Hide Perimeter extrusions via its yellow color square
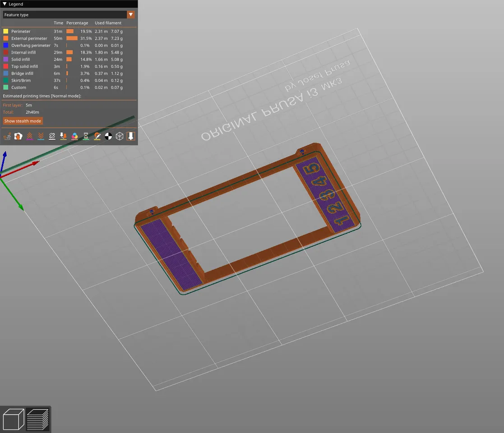Viewport: 504px width, 433px height. click(x=5, y=31)
